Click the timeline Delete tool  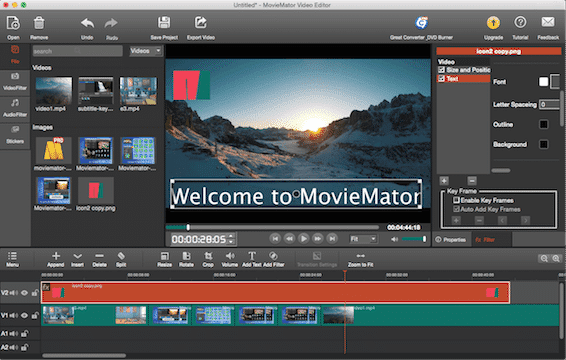coord(99,256)
